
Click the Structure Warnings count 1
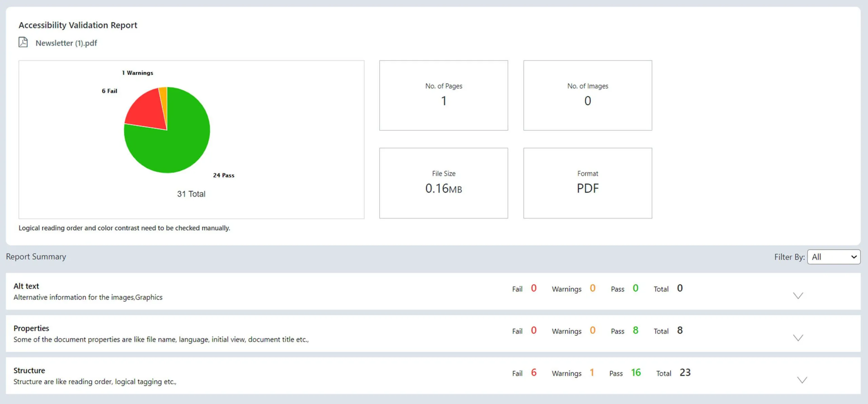[x=592, y=372]
